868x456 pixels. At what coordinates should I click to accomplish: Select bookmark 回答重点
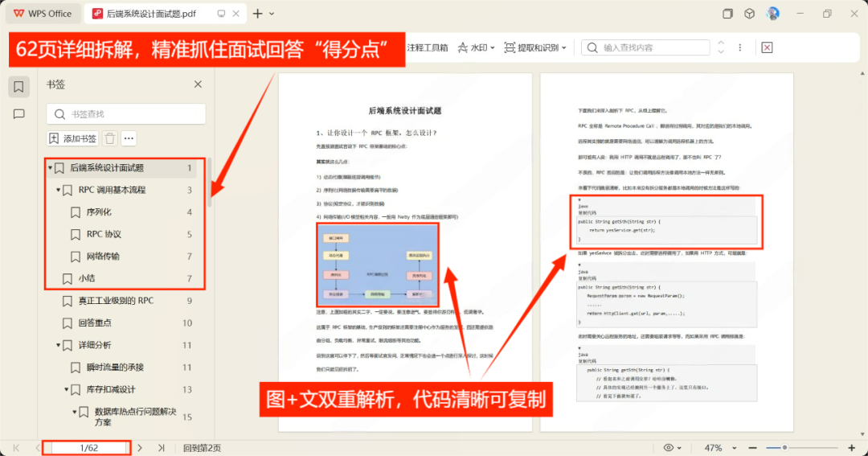pyautogui.click(x=95, y=323)
